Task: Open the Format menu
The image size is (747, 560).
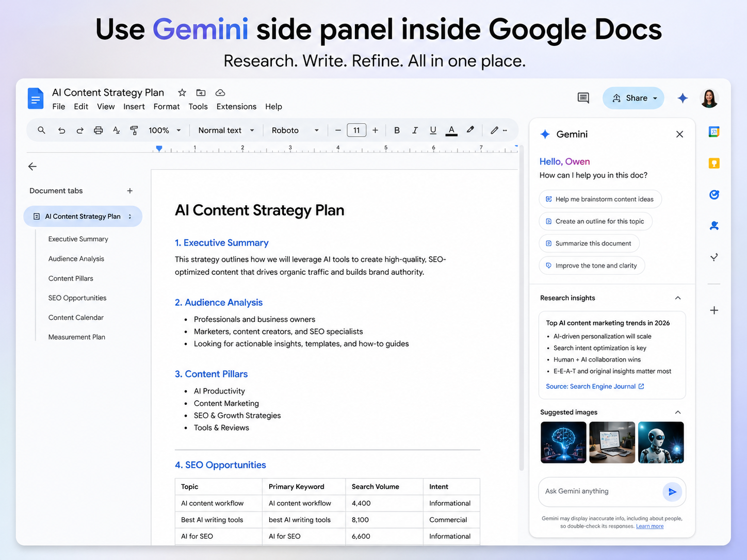Action: (x=167, y=107)
